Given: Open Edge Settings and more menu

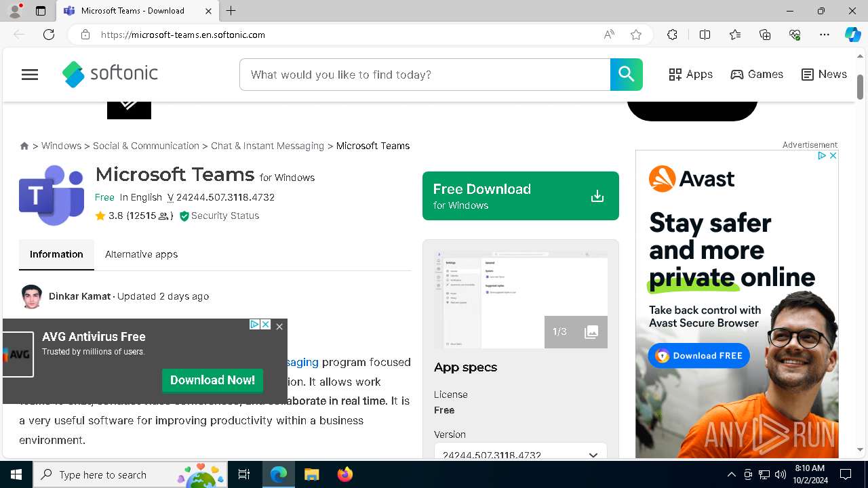Looking at the screenshot, I should coord(825,35).
